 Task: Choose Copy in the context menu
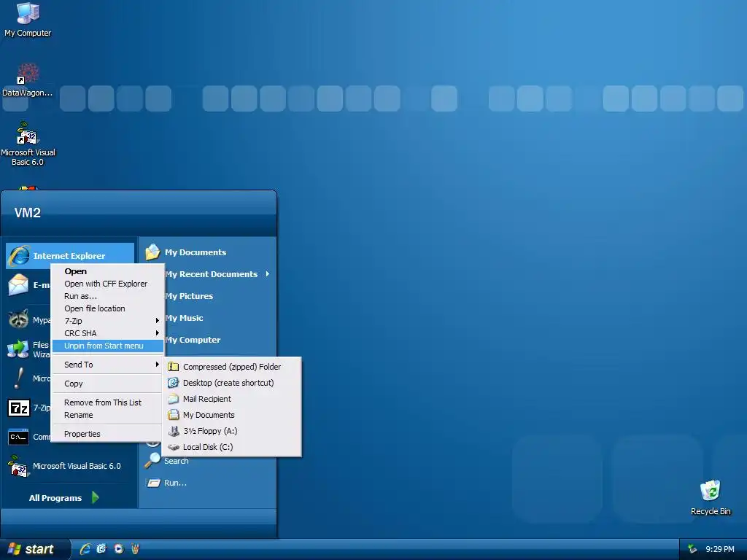tap(108, 384)
